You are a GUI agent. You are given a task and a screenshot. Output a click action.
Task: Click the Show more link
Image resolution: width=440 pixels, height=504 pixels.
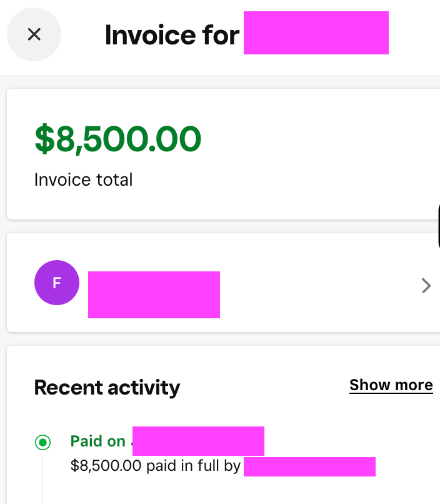[391, 385]
